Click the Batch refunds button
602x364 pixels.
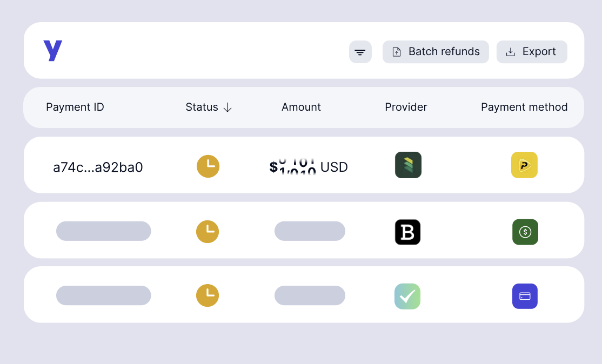pos(436,52)
